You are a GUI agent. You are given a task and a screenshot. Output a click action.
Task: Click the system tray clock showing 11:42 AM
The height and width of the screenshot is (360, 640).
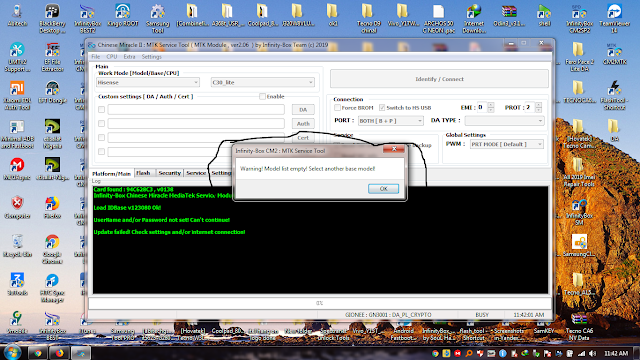coord(616,353)
